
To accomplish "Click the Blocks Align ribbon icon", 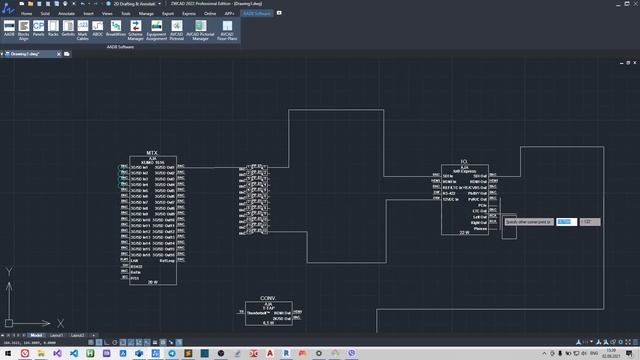I will (24, 30).
